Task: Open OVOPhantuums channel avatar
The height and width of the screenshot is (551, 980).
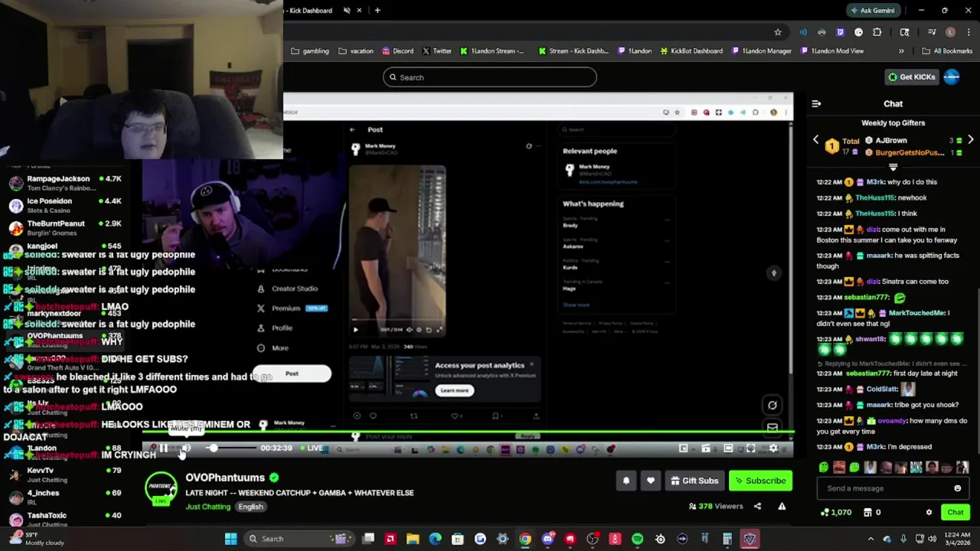Action: pyautogui.click(x=161, y=487)
